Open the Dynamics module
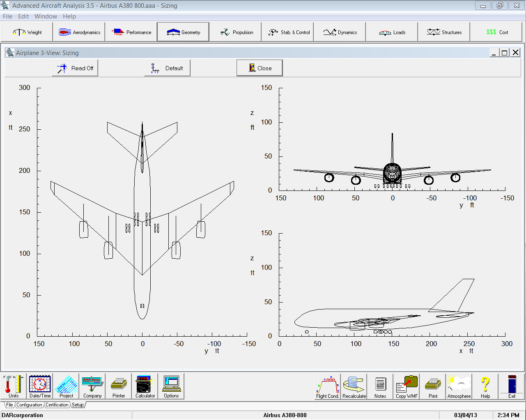526x420 pixels. click(340, 32)
